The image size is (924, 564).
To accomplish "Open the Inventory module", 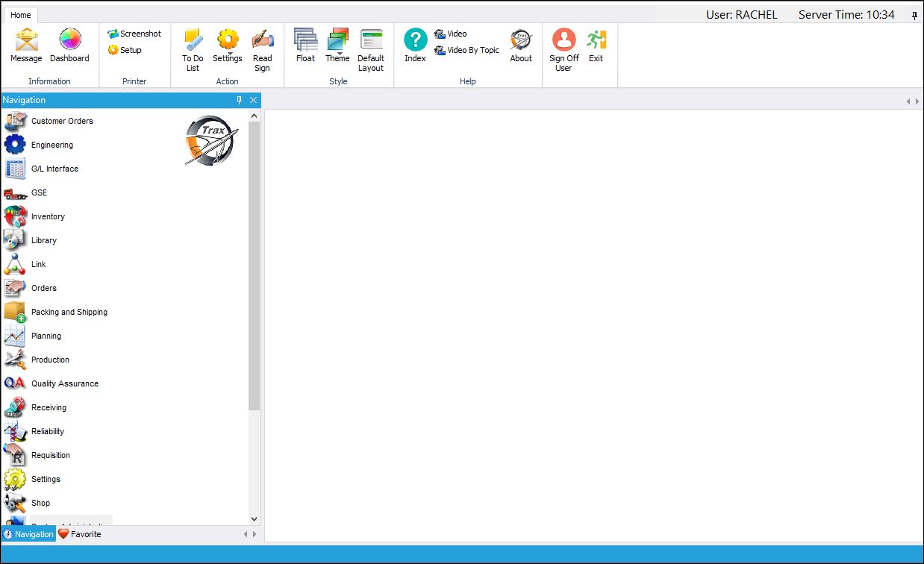I will (35, 216).
